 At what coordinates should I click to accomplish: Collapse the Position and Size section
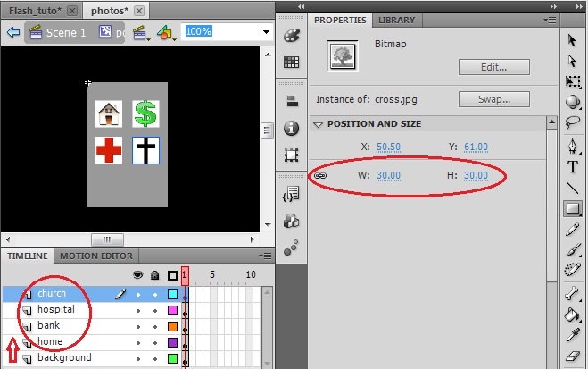click(x=318, y=124)
